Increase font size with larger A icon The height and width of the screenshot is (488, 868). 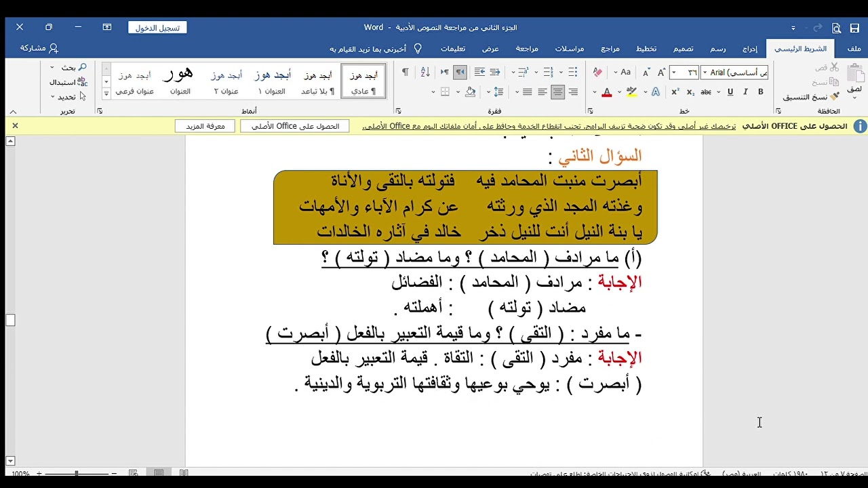(661, 72)
